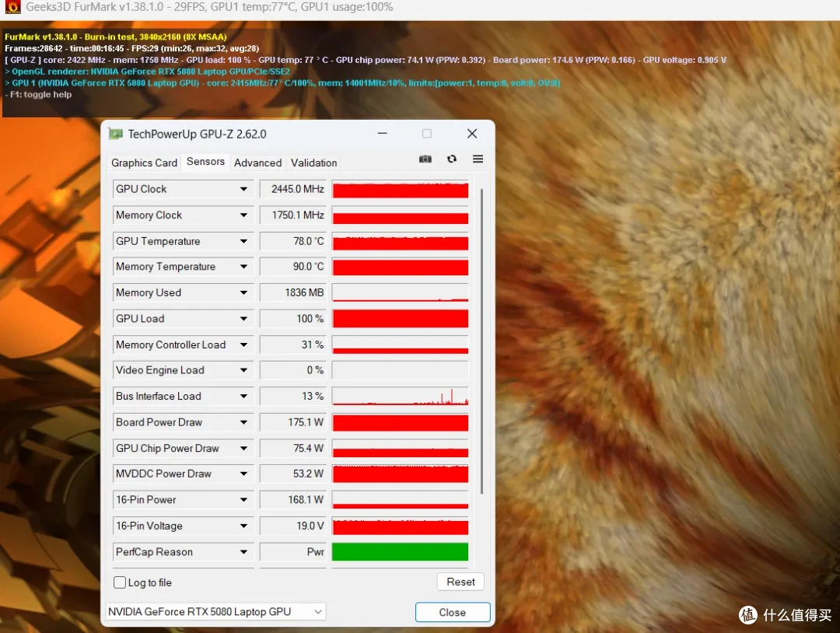Open the Board Power Draw dropdown

point(243,422)
